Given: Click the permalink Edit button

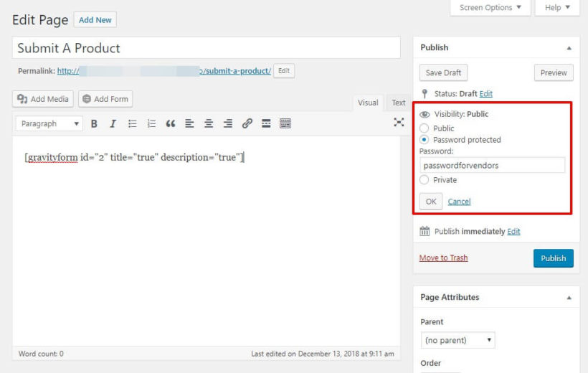Looking at the screenshot, I should pyautogui.click(x=284, y=71).
